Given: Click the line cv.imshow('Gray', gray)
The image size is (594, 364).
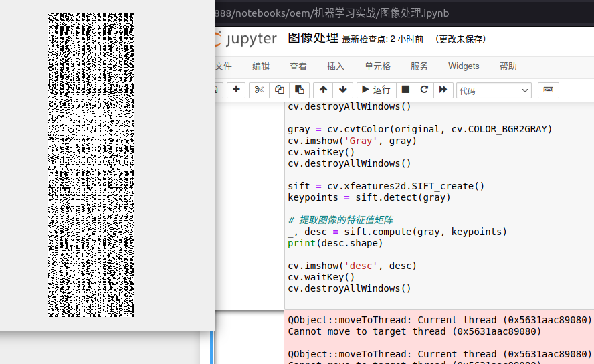Looking at the screenshot, I should point(353,141).
